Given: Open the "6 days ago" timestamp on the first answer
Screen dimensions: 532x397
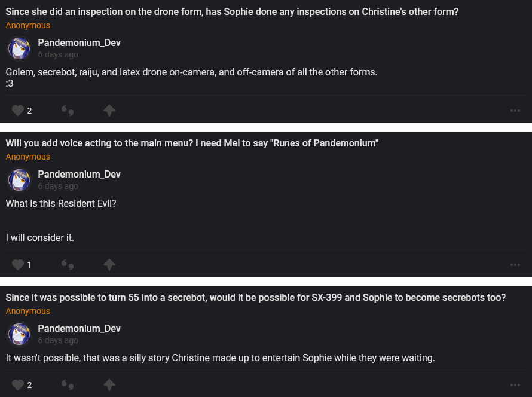Looking at the screenshot, I should coord(58,54).
